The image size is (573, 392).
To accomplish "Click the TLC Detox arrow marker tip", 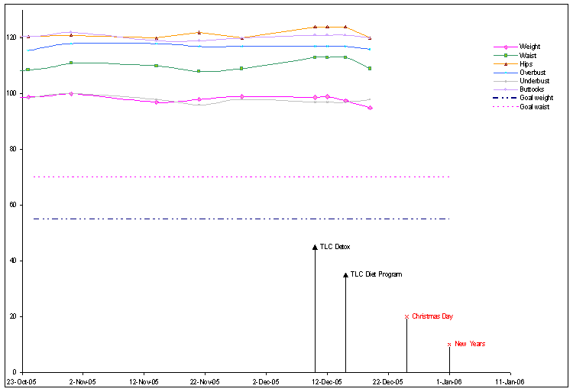I will (x=315, y=248).
